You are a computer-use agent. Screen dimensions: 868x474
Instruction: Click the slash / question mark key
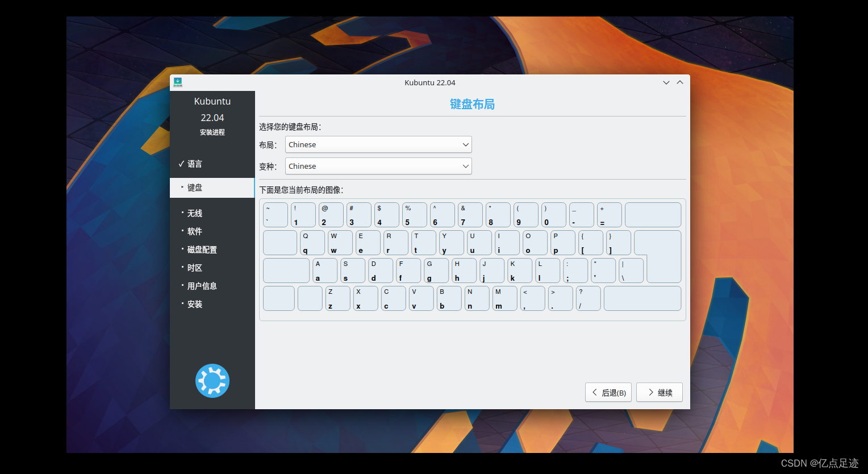589,298
